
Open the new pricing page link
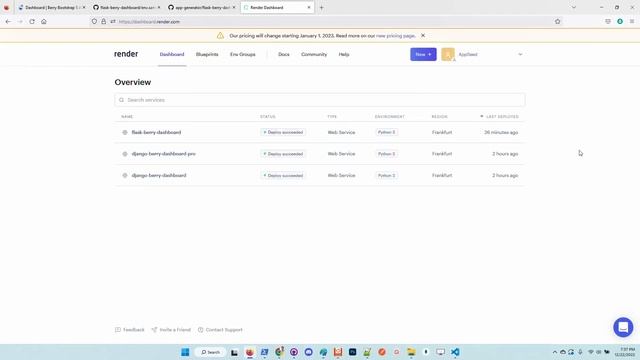point(395,36)
